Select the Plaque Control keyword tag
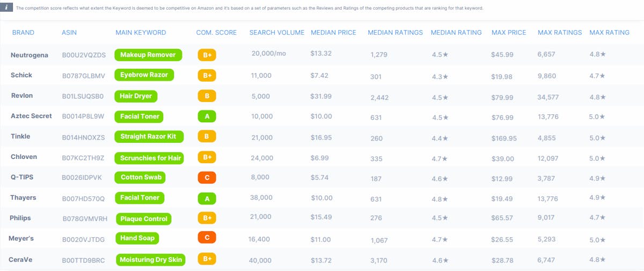Image resolution: width=644 pixels, height=271 pixels. coord(144,218)
